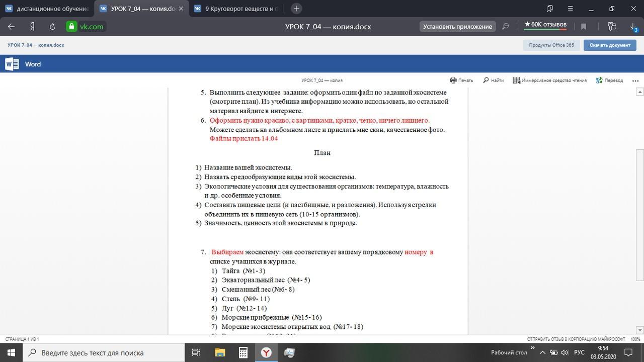Launch Иммерсивное средство чтения

click(x=549, y=80)
